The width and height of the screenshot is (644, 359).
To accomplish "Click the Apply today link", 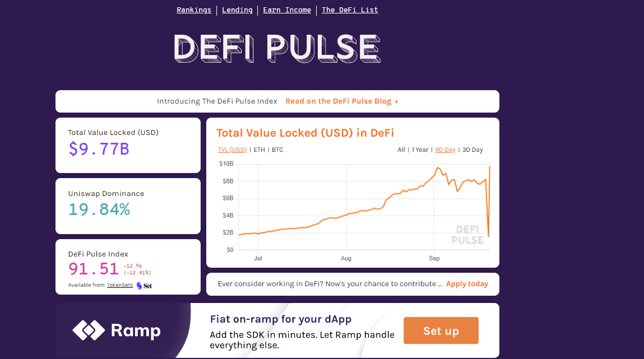I will 467,284.
